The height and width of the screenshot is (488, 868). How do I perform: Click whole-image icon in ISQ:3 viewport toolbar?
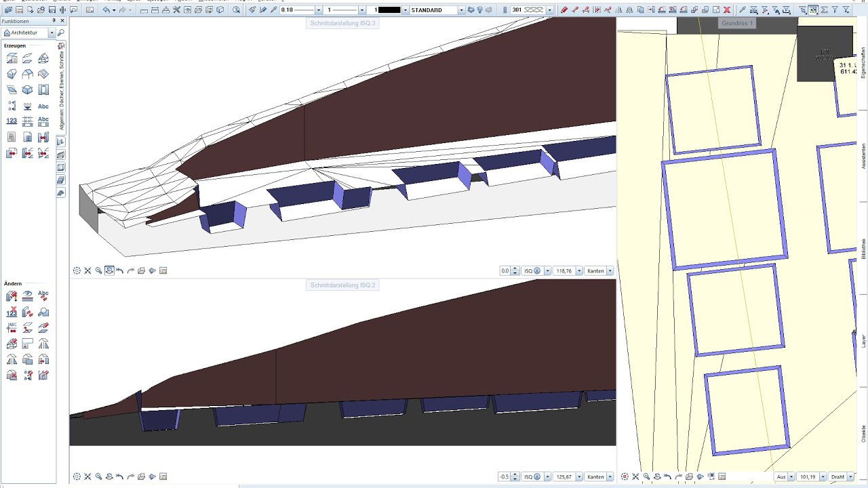point(87,270)
